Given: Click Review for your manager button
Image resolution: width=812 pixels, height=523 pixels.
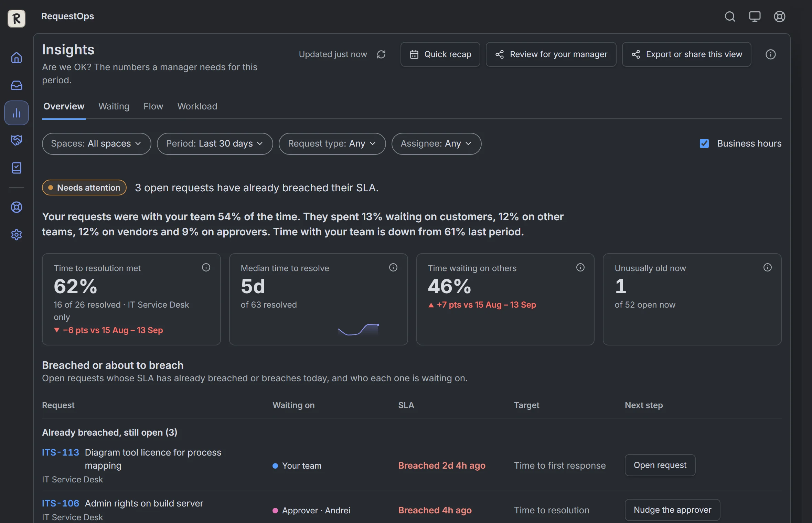Looking at the screenshot, I should click(x=551, y=54).
